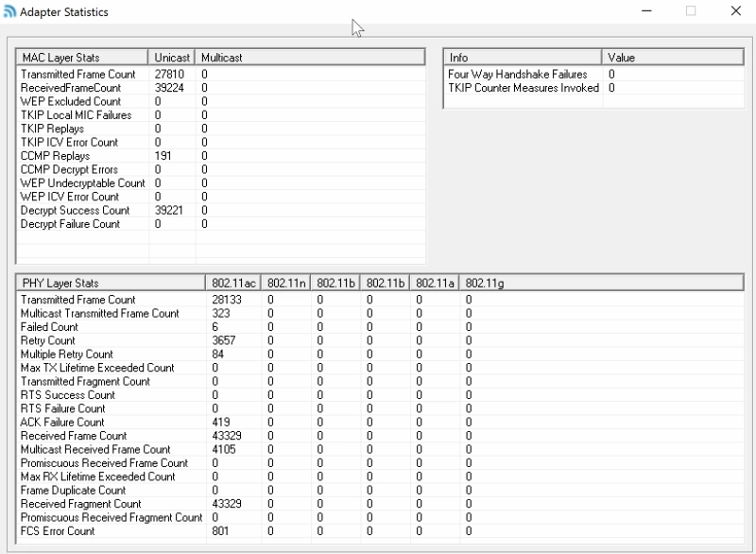Select the FCS Error Count row
756x554 pixels.
pos(380,531)
